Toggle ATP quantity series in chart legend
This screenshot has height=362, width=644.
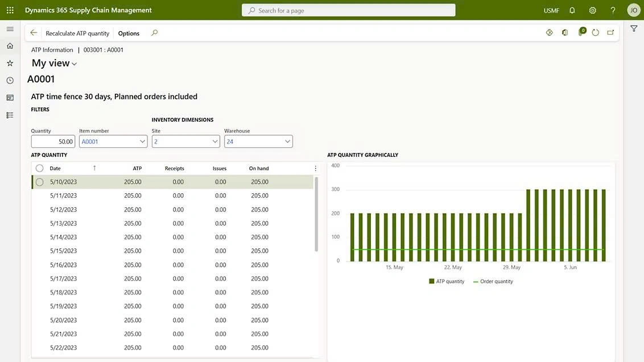click(447, 281)
